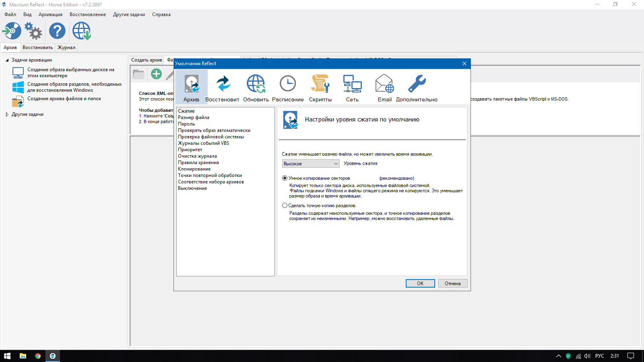Open the Расписание clock icon
Image resolution: width=644 pixels, height=362 pixels.
tap(288, 87)
